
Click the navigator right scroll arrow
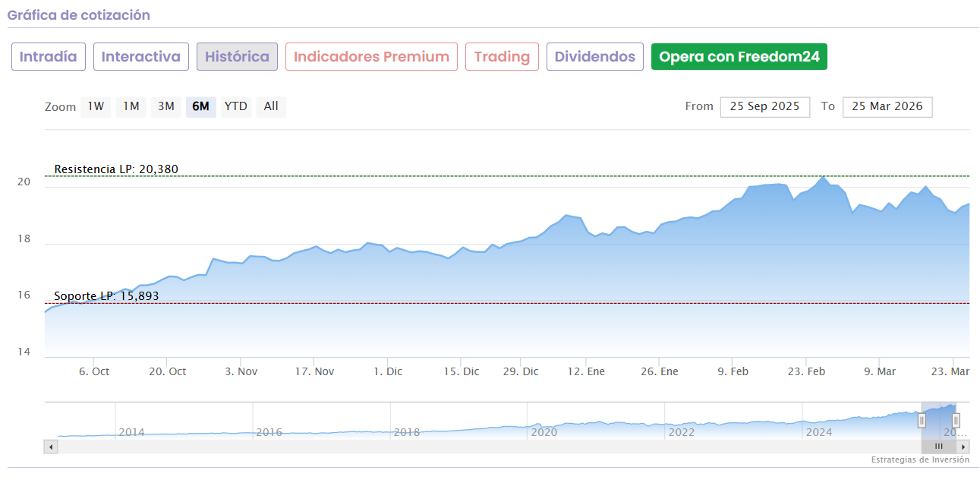point(963,447)
